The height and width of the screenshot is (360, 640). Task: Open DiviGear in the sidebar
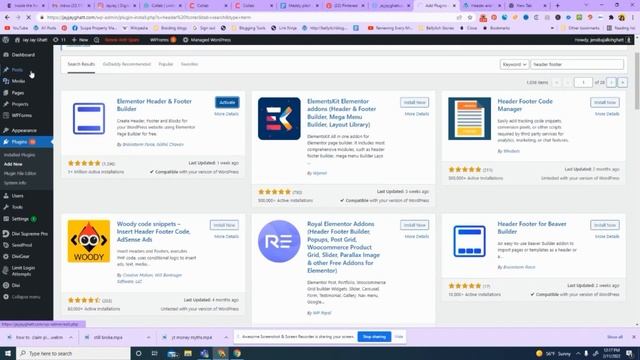(x=20, y=256)
